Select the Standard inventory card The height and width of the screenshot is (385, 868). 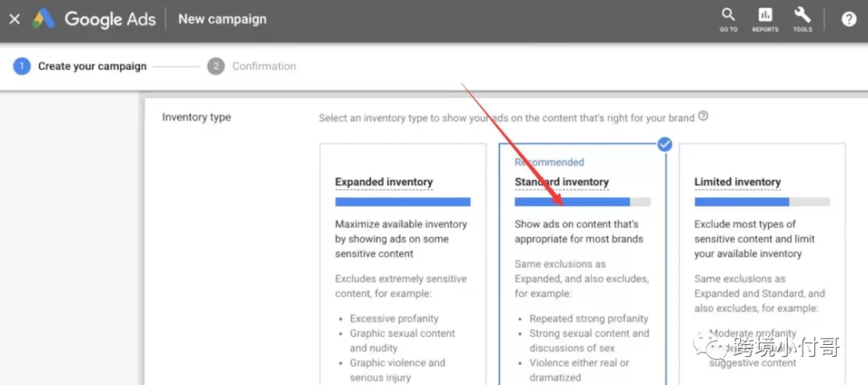click(x=583, y=264)
